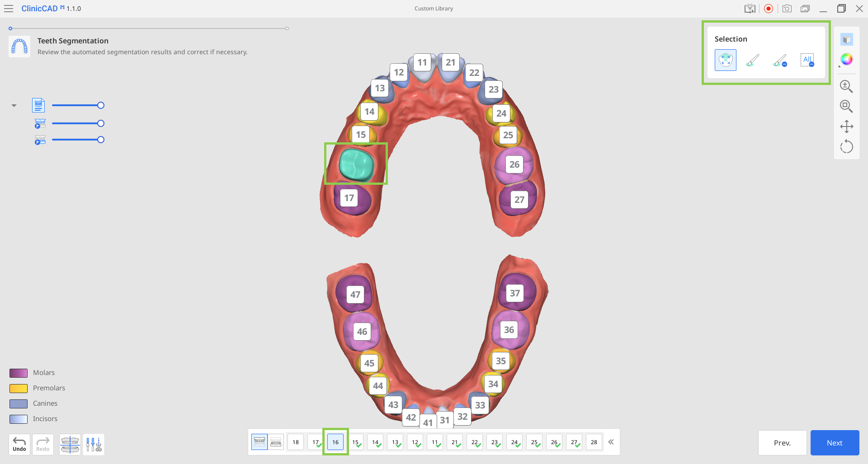This screenshot has height=464, width=868.
Task: Click the Custom Library title text
Action: 434,9
